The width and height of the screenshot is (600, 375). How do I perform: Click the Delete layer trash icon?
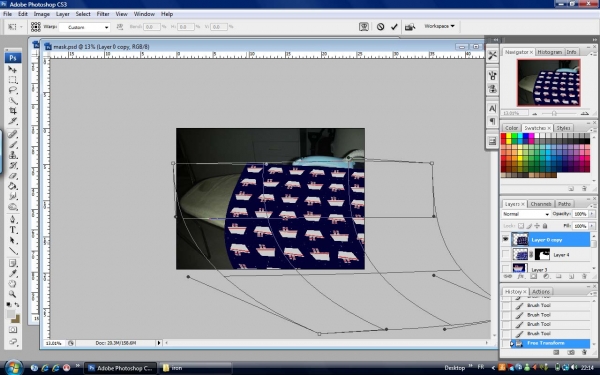tap(584, 276)
